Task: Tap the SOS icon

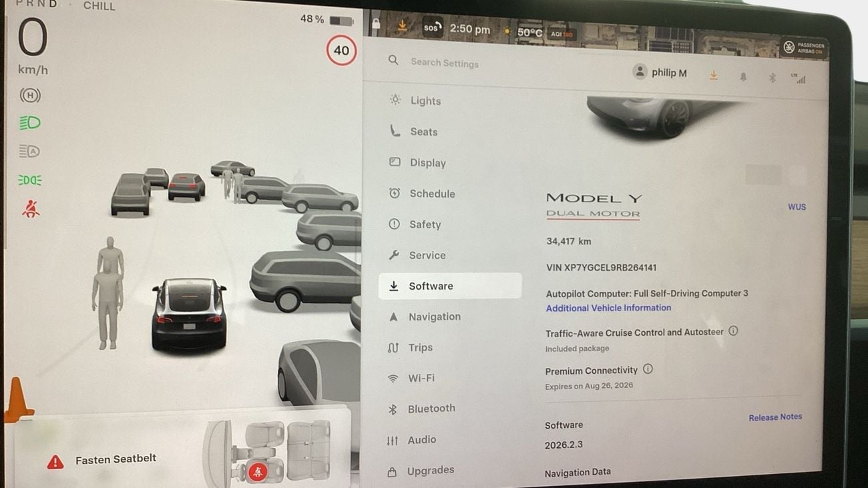Action: (x=431, y=28)
